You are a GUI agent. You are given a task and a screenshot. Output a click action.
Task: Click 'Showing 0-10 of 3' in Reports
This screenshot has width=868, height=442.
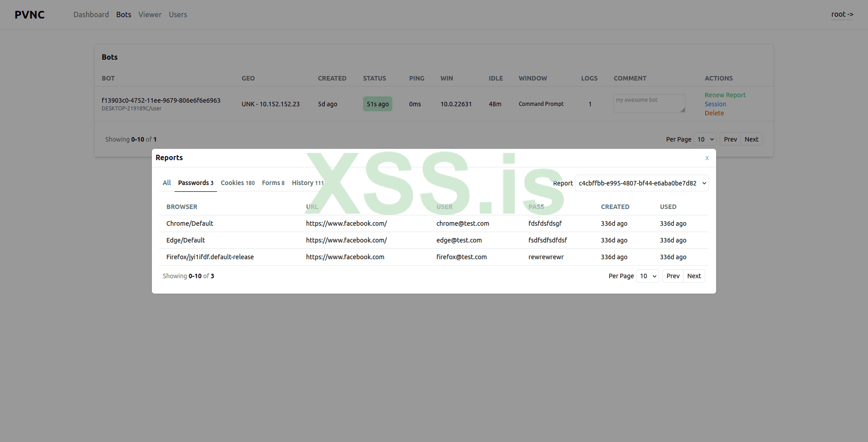(189, 276)
